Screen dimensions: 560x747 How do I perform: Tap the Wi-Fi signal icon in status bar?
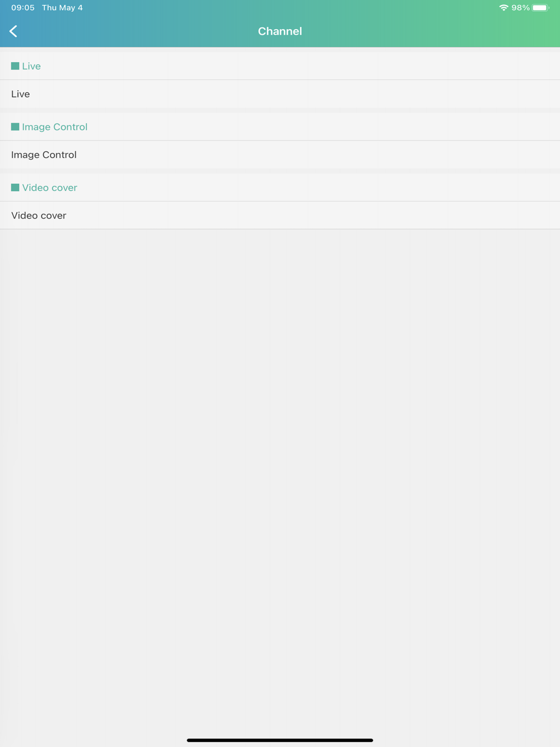(x=503, y=8)
